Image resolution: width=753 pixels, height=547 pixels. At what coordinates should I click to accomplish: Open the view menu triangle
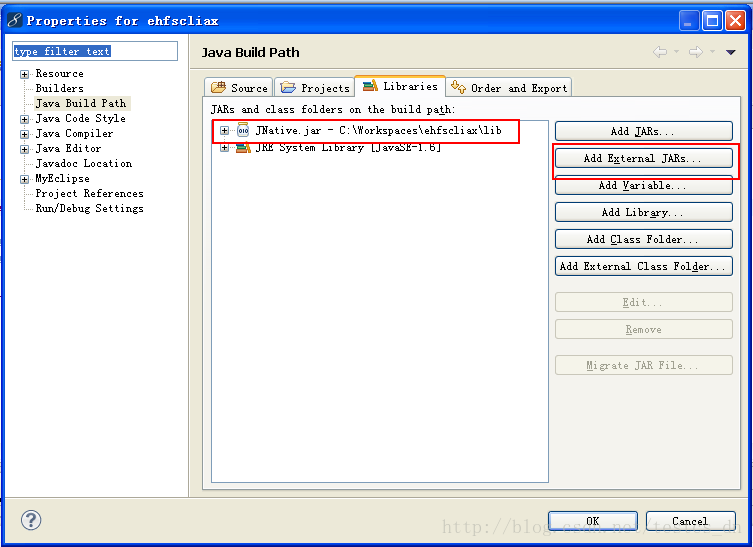(730, 52)
